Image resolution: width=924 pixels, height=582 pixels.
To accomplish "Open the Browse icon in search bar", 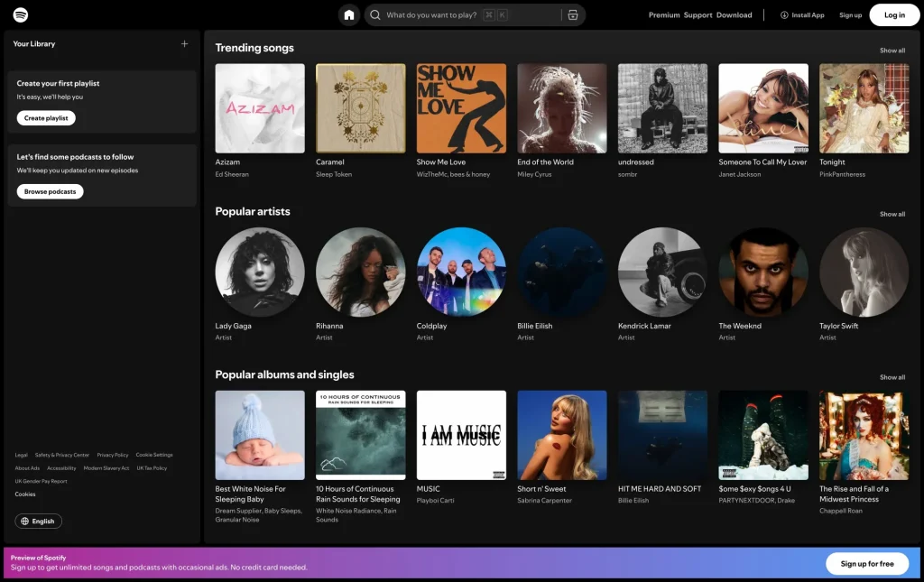I will (x=572, y=15).
